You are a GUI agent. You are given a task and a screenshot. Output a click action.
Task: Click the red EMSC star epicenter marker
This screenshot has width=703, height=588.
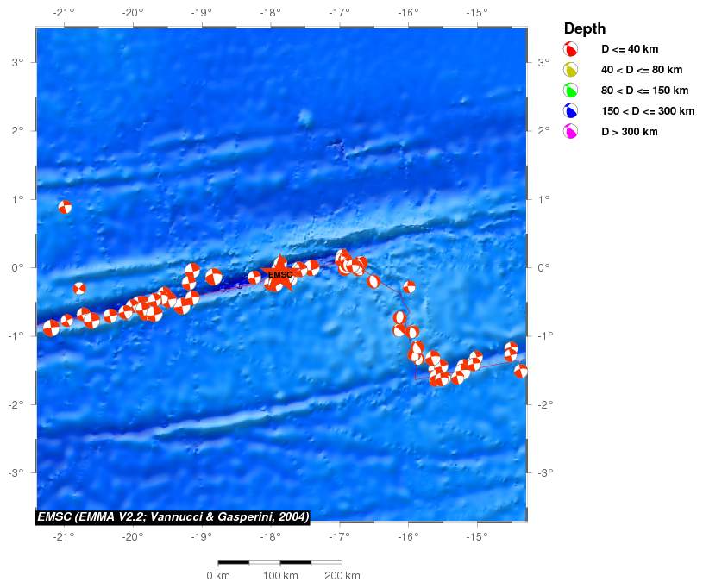click(279, 274)
